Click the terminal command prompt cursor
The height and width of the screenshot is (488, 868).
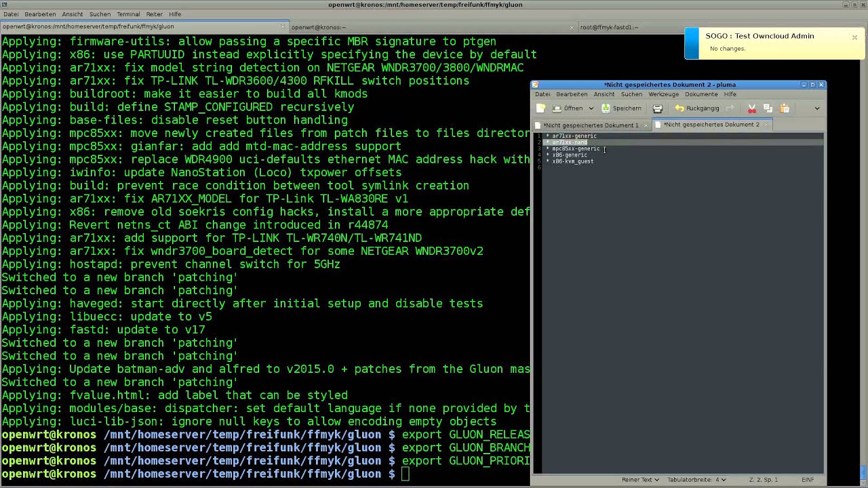coord(405,474)
